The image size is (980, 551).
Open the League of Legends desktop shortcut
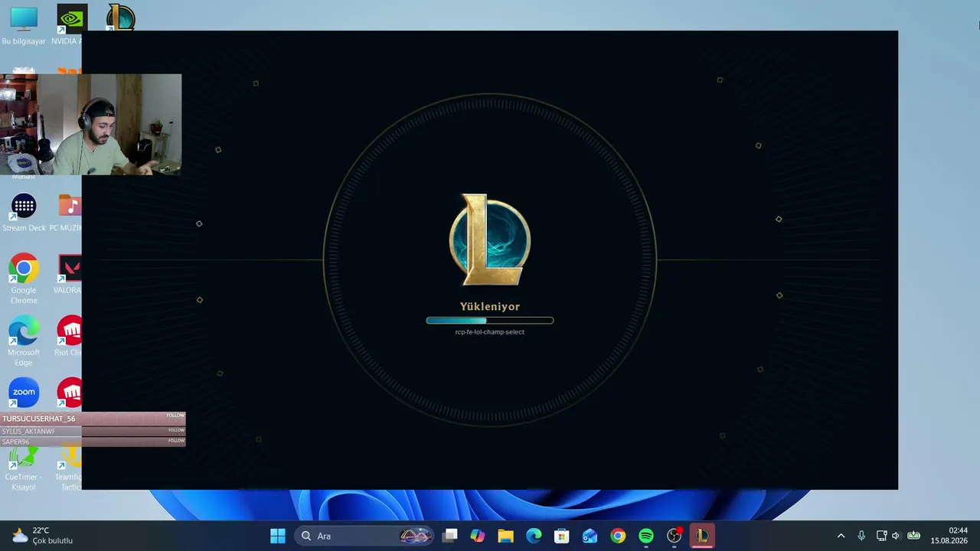pyautogui.click(x=120, y=18)
